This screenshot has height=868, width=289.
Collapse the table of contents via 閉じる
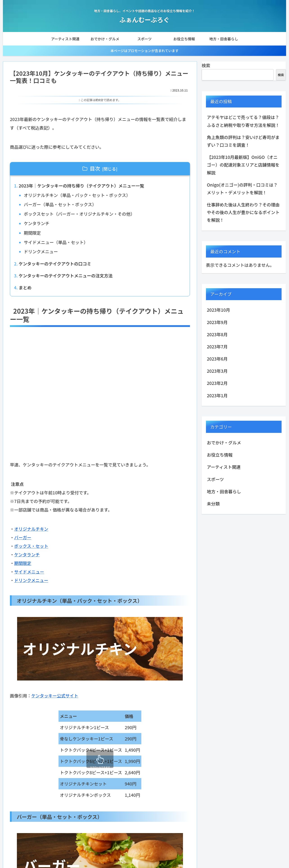click(x=110, y=169)
